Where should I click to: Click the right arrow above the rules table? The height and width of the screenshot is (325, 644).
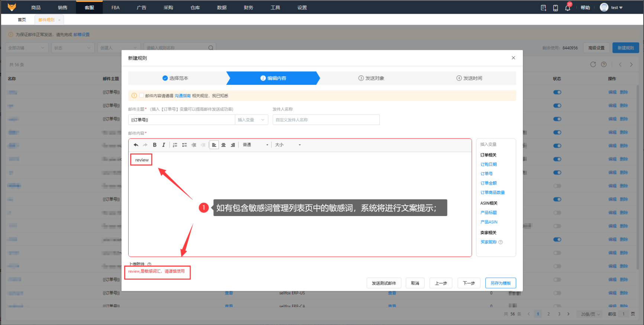(x=631, y=64)
